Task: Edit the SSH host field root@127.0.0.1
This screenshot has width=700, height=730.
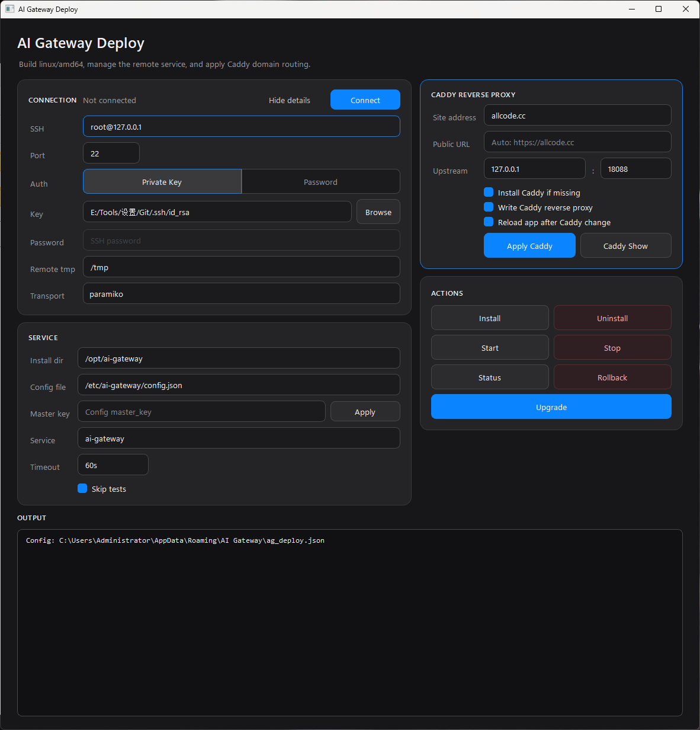Action: pos(242,126)
